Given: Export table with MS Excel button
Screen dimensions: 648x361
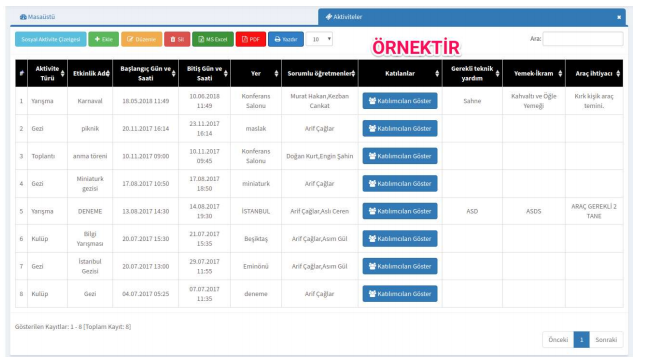Looking at the screenshot, I should [213, 39].
